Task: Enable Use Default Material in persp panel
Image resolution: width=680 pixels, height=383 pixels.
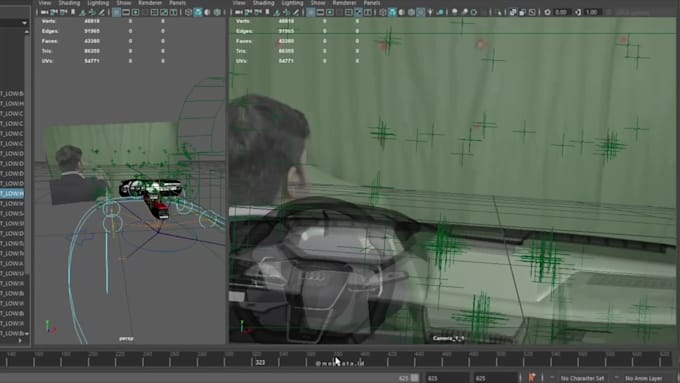Action: pyautogui.click(x=207, y=12)
